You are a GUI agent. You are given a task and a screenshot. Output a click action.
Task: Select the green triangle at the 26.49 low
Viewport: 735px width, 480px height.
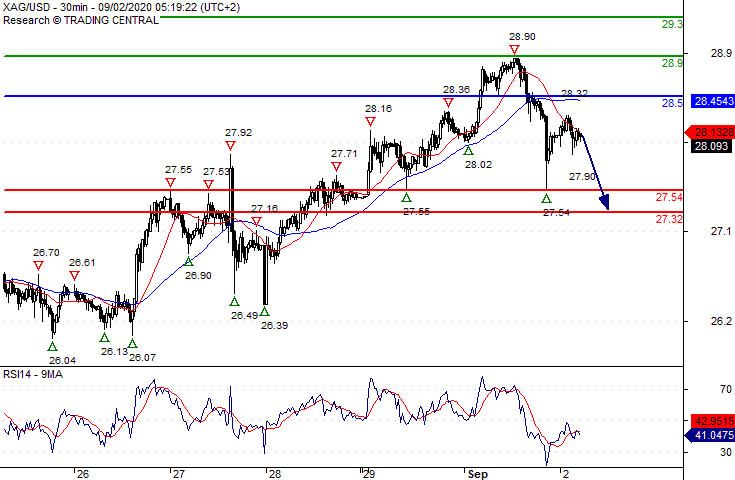[234, 301]
